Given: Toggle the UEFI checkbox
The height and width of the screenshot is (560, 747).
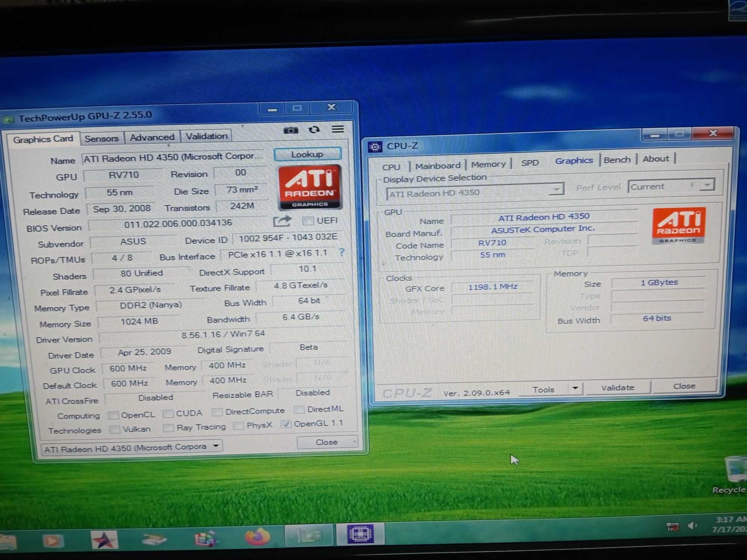Looking at the screenshot, I should coord(308,221).
